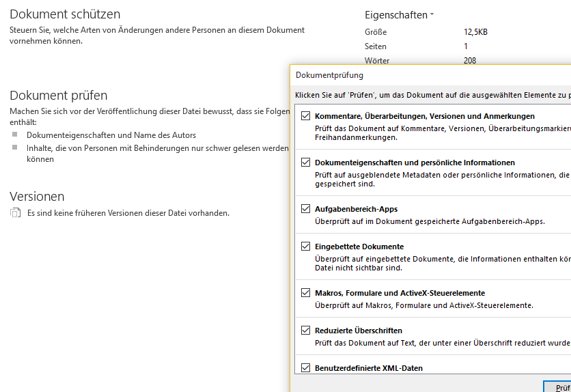Click 'Überprüft auf Makros, Formulare' description text
Viewport: 571px width, 392px height.
click(x=424, y=305)
